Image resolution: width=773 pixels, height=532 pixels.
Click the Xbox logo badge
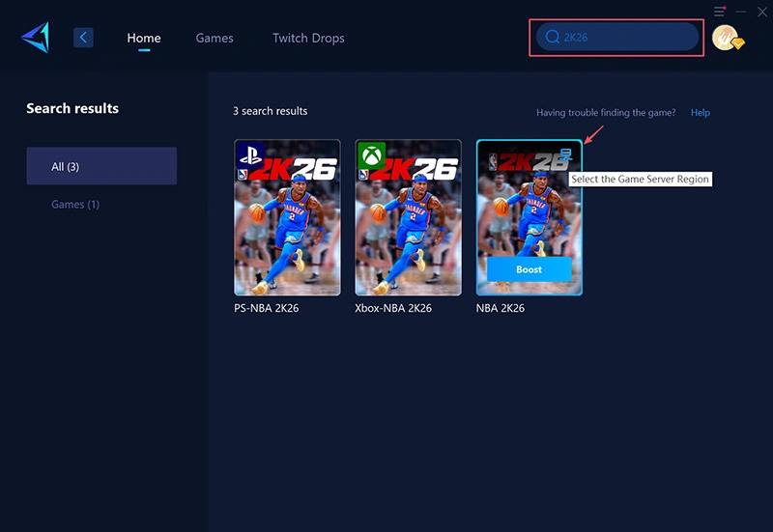pyautogui.click(x=371, y=155)
